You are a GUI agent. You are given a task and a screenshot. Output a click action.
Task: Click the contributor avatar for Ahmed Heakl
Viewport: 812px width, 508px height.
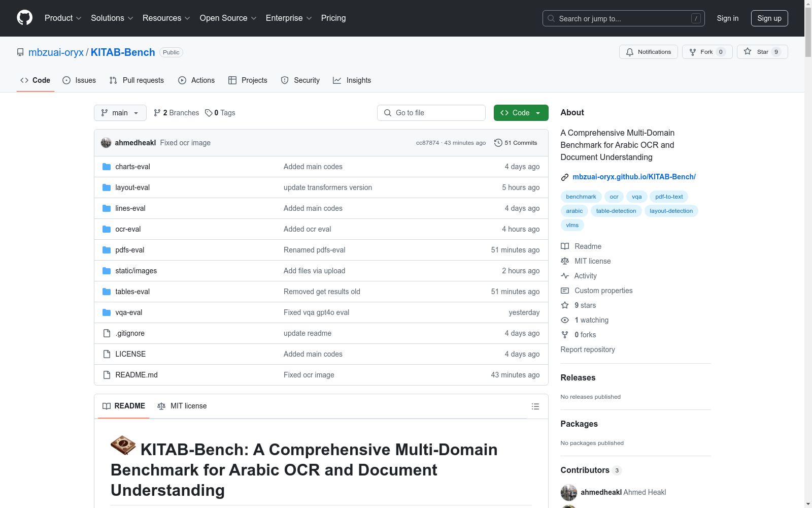[x=569, y=492]
